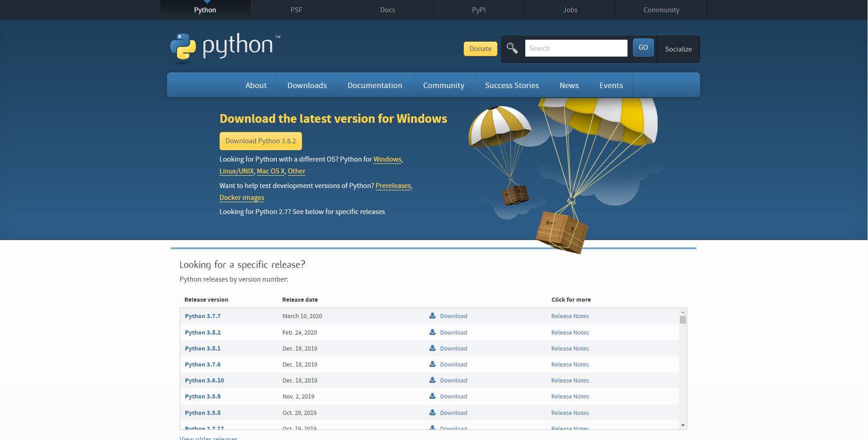Click the 'Nov. 2, 2019' release date
Viewport: 868px width, 440px height.
coord(298,396)
